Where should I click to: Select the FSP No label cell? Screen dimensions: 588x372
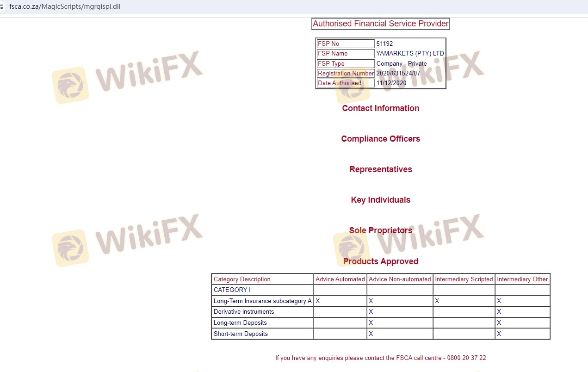346,43
